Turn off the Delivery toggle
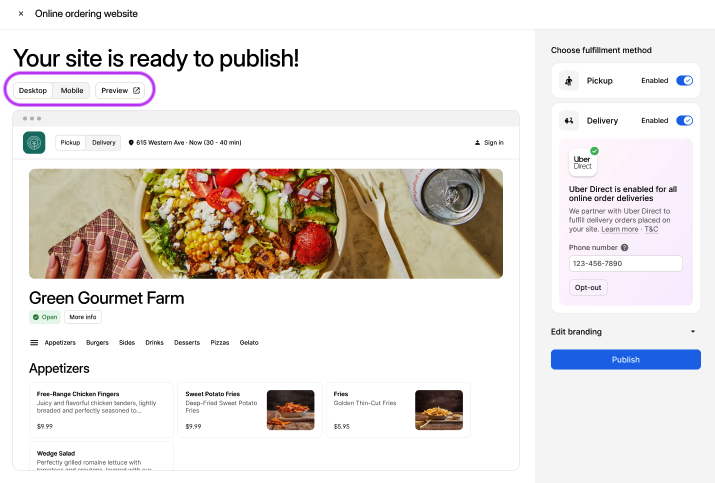This screenshot has height=483, width=715. click(x=684, y=121)
